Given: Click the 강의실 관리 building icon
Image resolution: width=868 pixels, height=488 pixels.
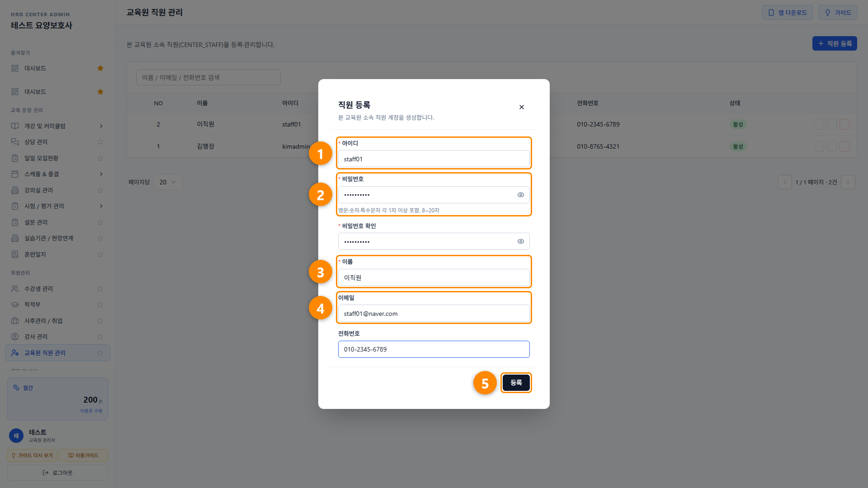Looking at the screenshot, I should click(x=15, y=190).
